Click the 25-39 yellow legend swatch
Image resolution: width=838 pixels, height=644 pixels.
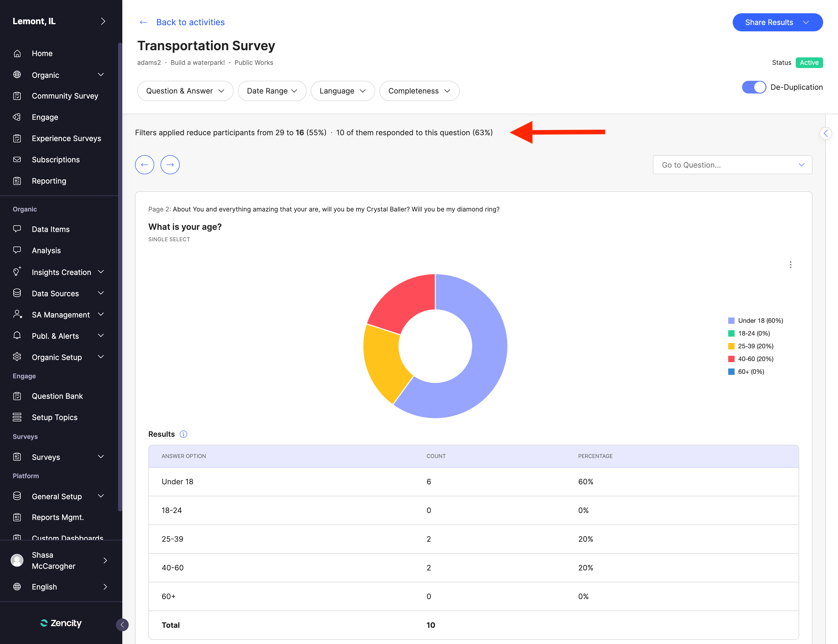click(731, 346)
